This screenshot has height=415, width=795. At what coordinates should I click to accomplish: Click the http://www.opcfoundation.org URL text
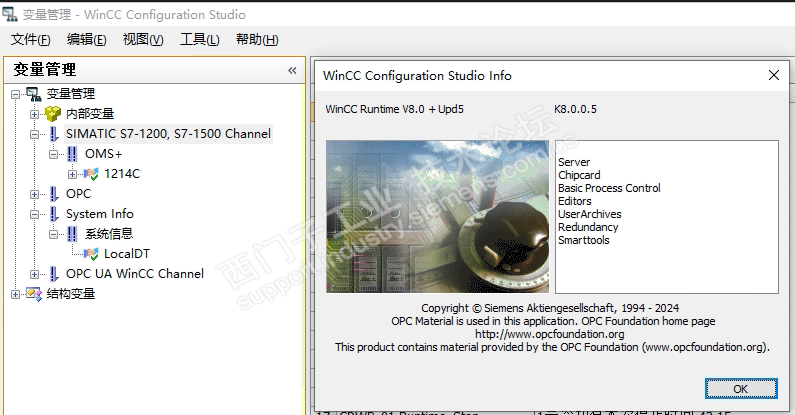tap(550, 334)
